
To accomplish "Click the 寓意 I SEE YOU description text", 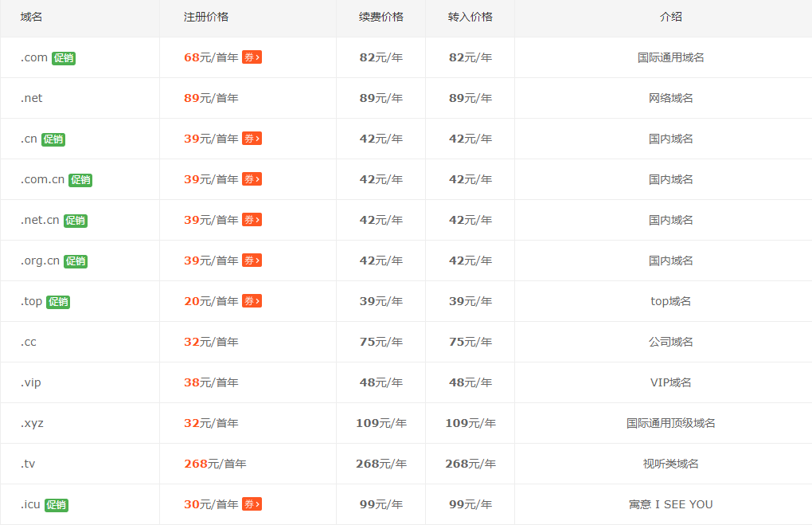I will (670, 504).
